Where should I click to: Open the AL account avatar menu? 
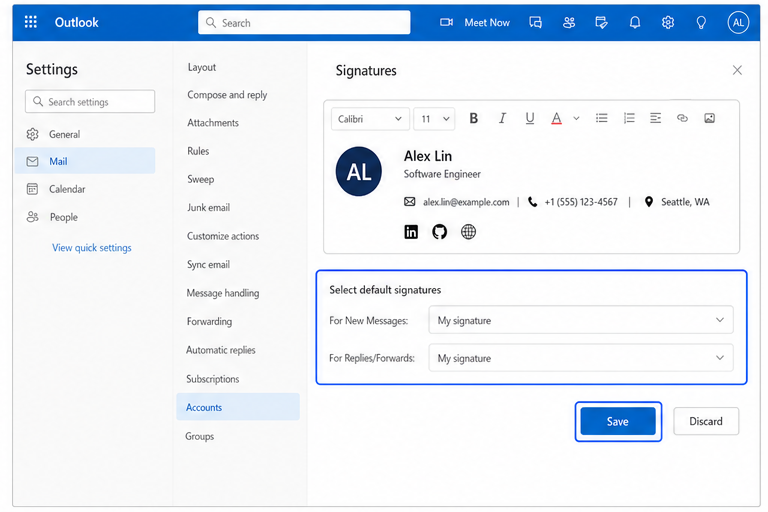738,23
